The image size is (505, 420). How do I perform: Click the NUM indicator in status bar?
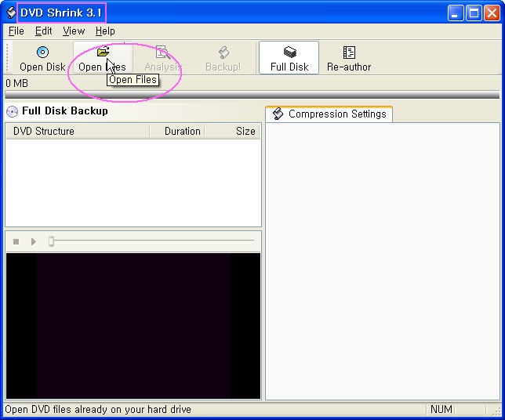[x=441, y=409]
